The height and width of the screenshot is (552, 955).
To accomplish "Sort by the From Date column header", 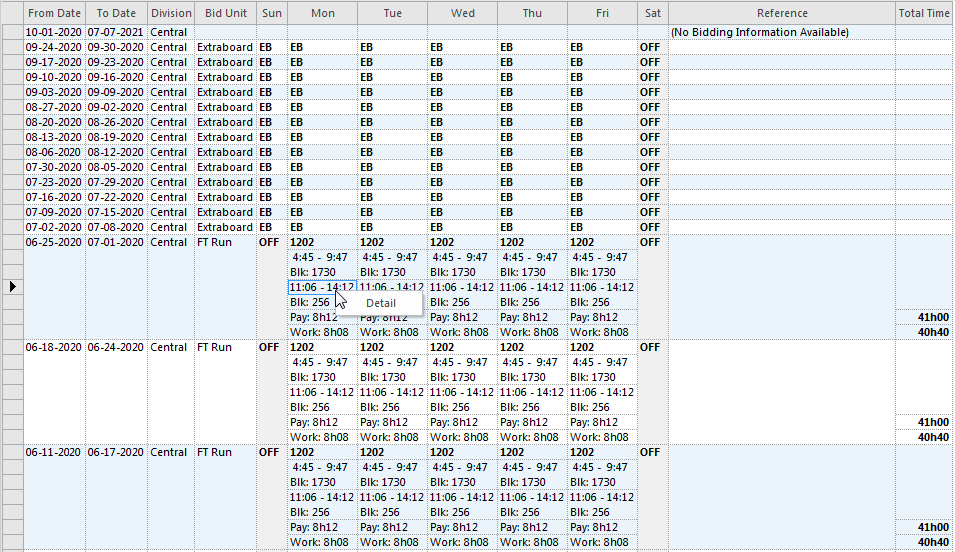I will click(54, 13).
